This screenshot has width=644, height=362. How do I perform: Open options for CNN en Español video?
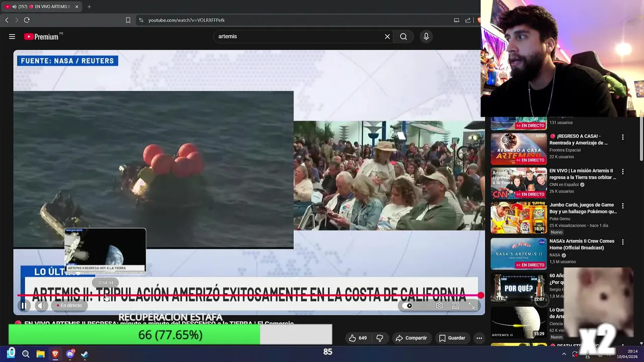tap(623, 171)
